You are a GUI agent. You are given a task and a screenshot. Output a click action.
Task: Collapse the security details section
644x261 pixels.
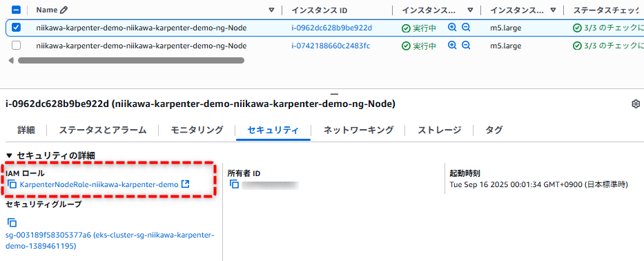pos(10,155)
